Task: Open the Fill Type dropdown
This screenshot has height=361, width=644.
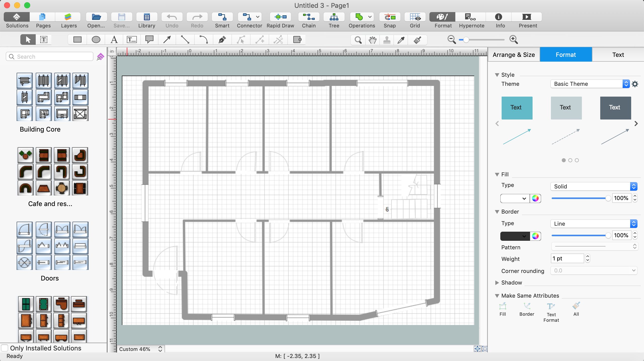Action: point(593,186)
